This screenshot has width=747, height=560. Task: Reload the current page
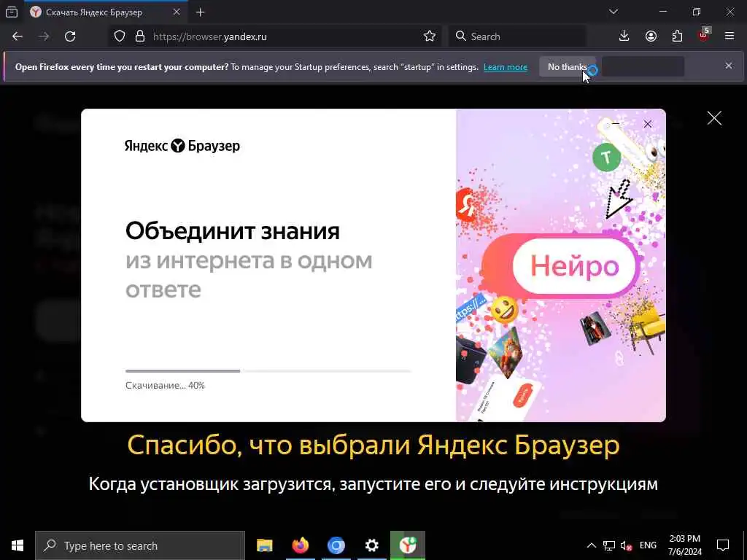click(x=70, y=36)
